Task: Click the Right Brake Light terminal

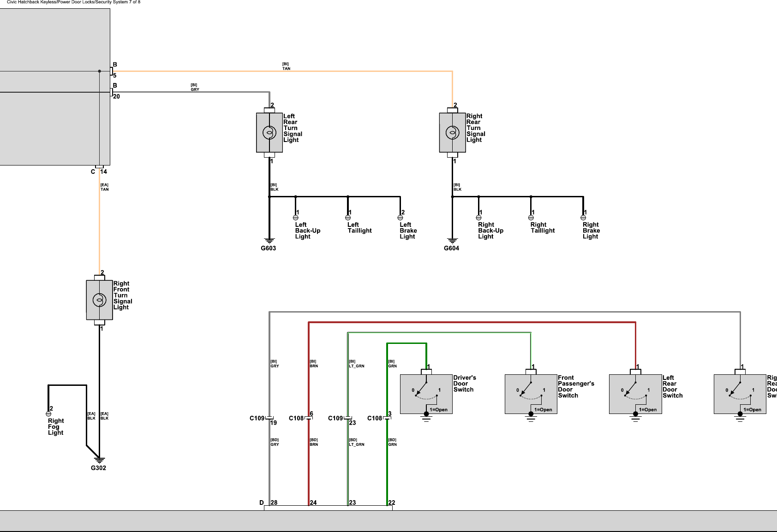Action: pyautogui.click(x=583, y=218)
